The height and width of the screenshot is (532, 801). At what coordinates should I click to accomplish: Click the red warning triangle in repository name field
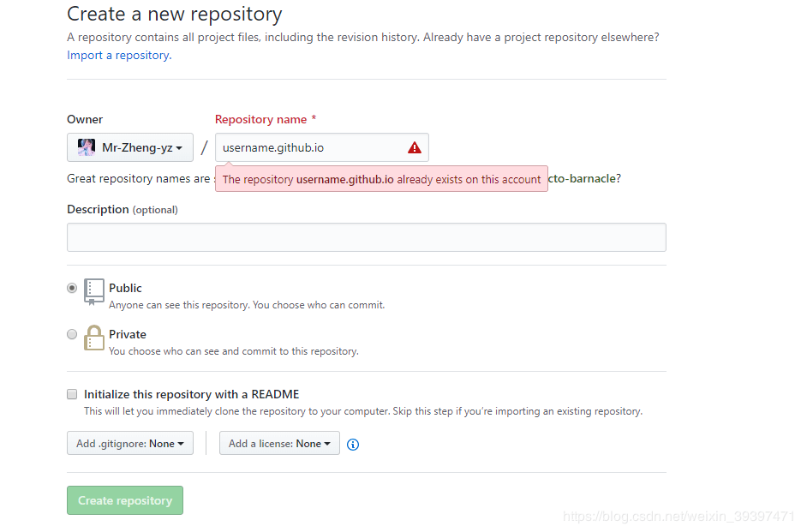click(x=415, y=147)
